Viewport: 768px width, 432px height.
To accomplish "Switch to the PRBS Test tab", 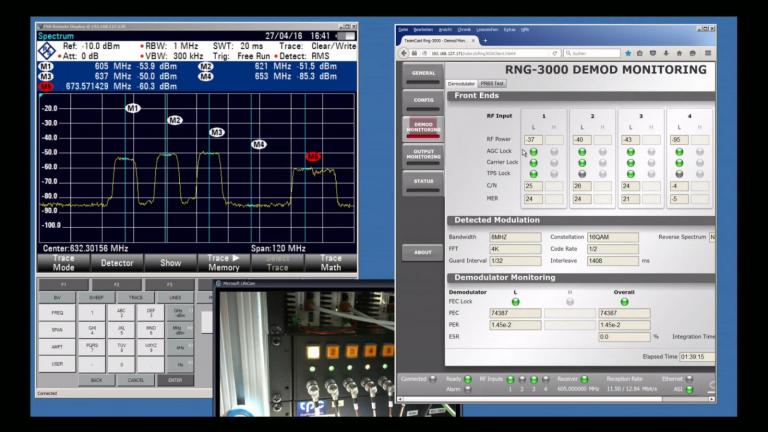I will pos(492,84).
